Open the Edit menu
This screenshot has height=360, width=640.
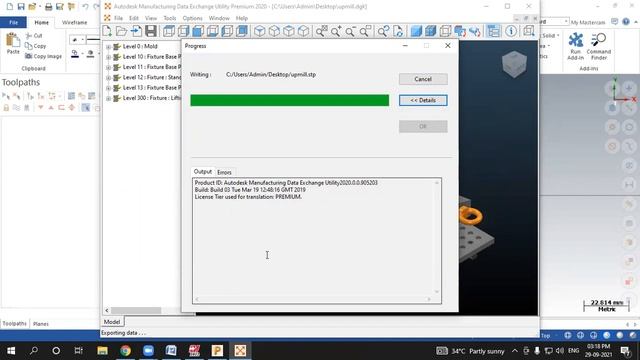point(134,18)
